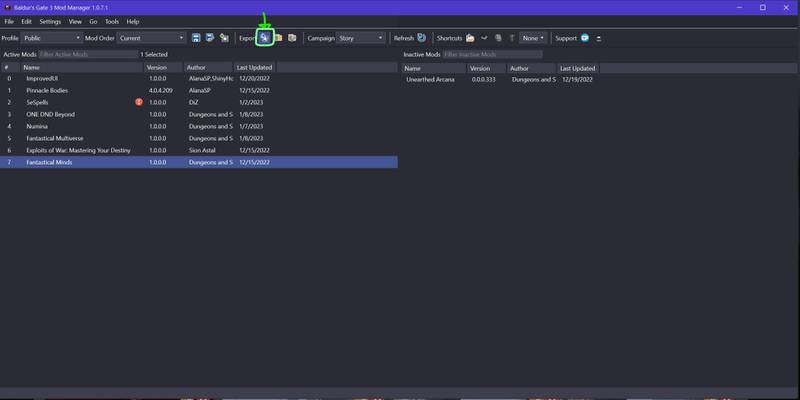Open the Shortcuts folder icon
800x400 pixels.
(470, 38)
